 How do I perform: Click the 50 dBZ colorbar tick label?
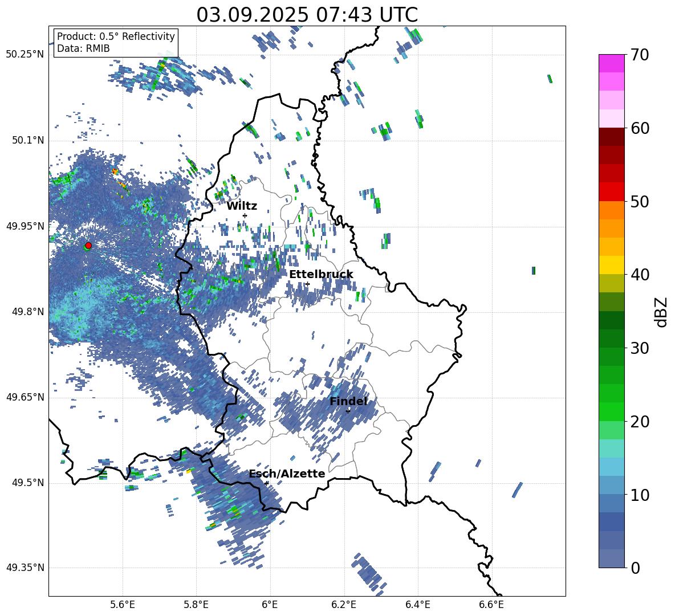point(639,201)
